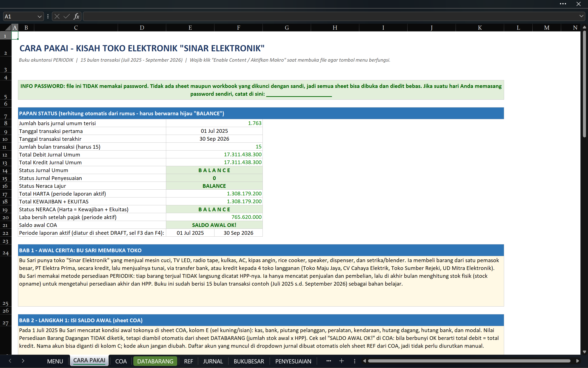Show more sheet tabs via ellipsis
Viewport: 588px width, 368px height.
click(329, 361)
